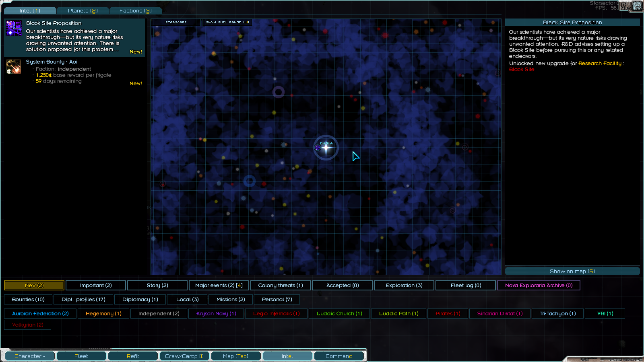Click the purple ring star marker on map
The image size is (644, 362).
[x=279, y=92]
